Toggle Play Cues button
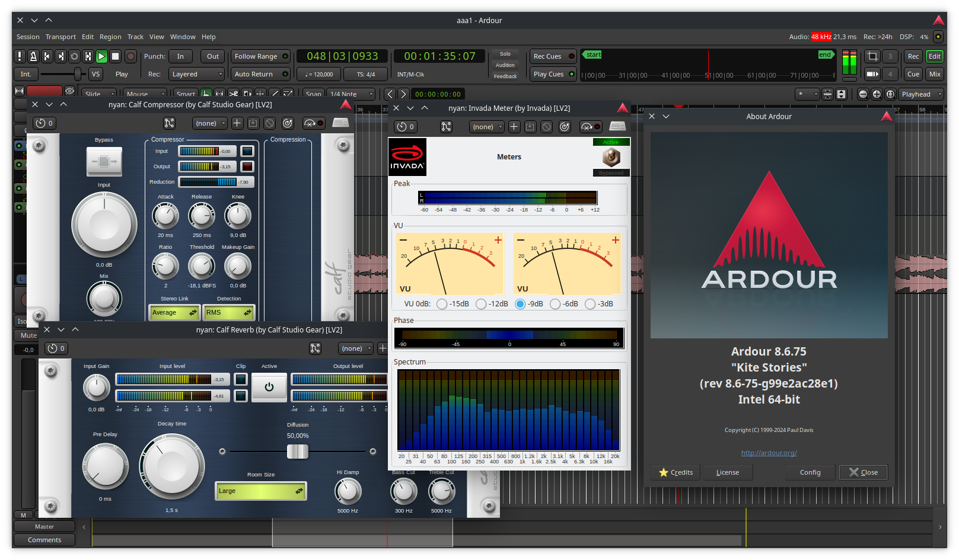The width and height of the screenshot is (959, 560). point(553,74)
